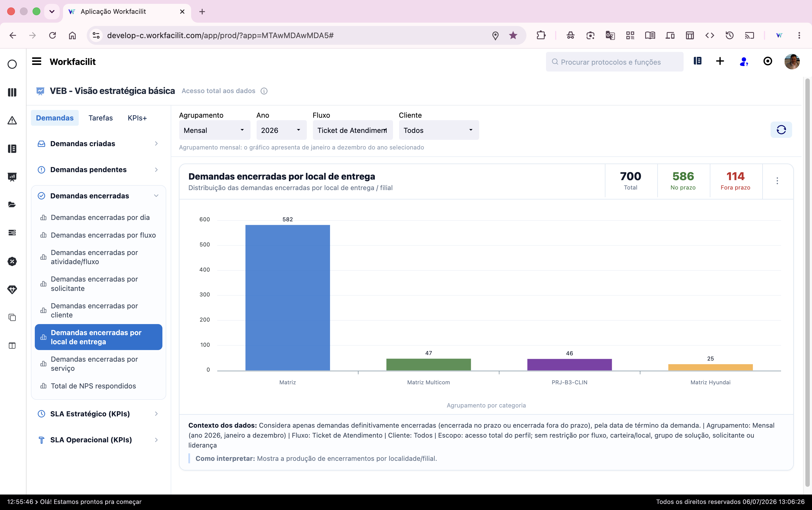
Task: Click the split panel sidebar icon
Action: 12,345
